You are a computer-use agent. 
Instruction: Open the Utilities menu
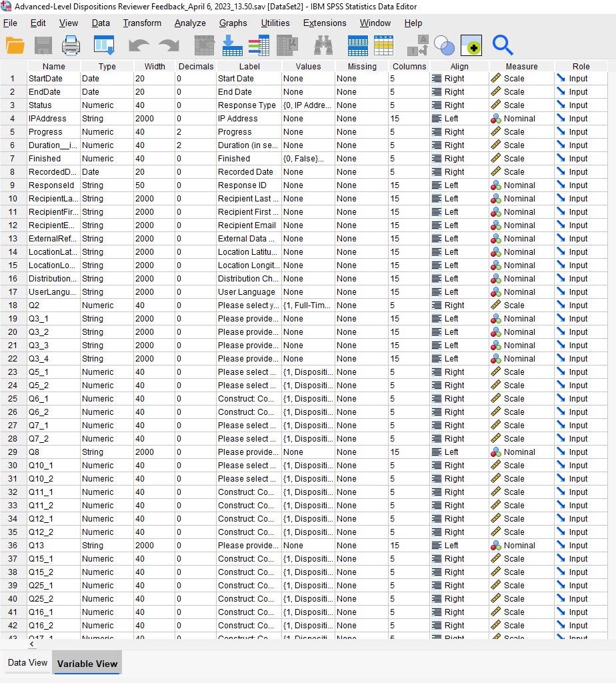(275, 23)
